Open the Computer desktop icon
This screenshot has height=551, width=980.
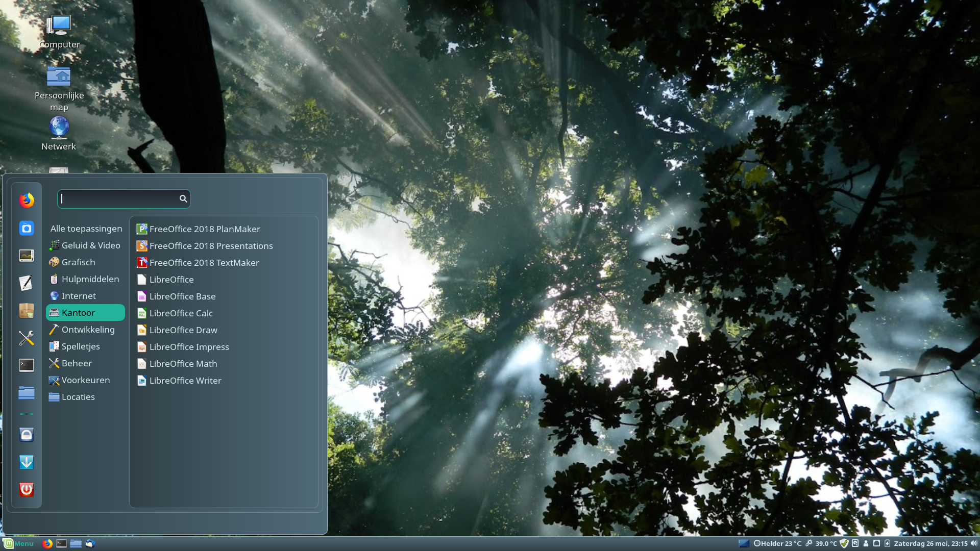tap(59, 32)
